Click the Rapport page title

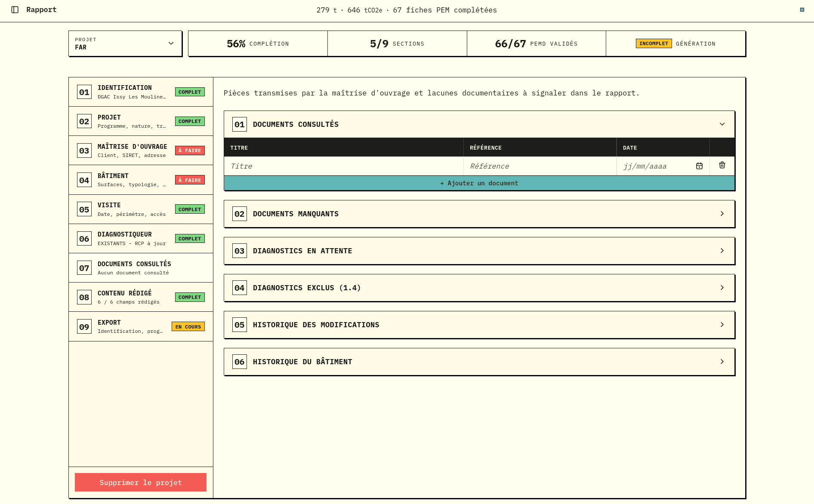click(41, 9)
